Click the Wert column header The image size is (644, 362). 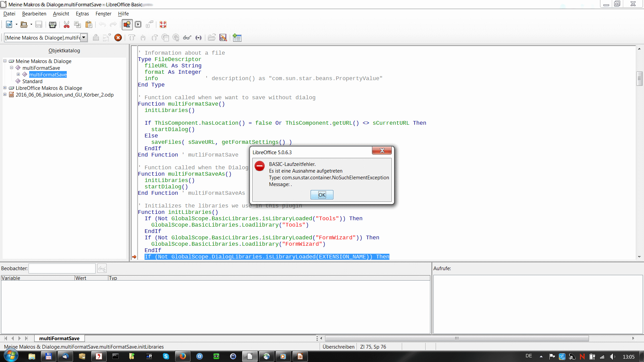pos(91,278)
